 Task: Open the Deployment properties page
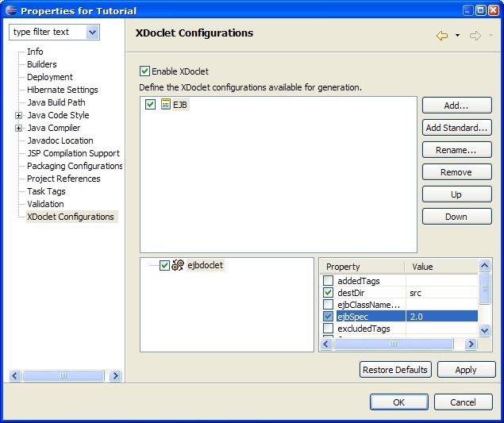coord(50,77)
